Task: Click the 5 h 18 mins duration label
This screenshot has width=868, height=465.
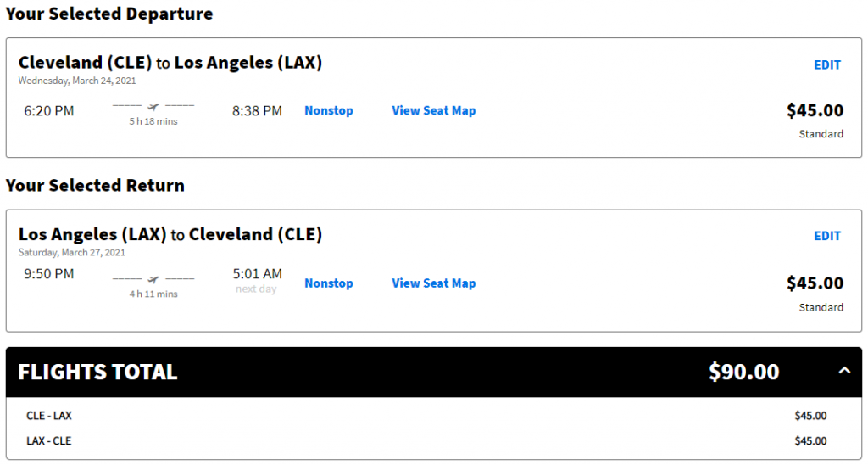Action: 153,121
